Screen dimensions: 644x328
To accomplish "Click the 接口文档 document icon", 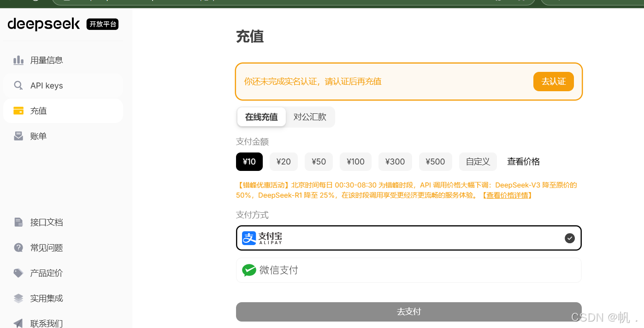I will click(x=18, y=222).
